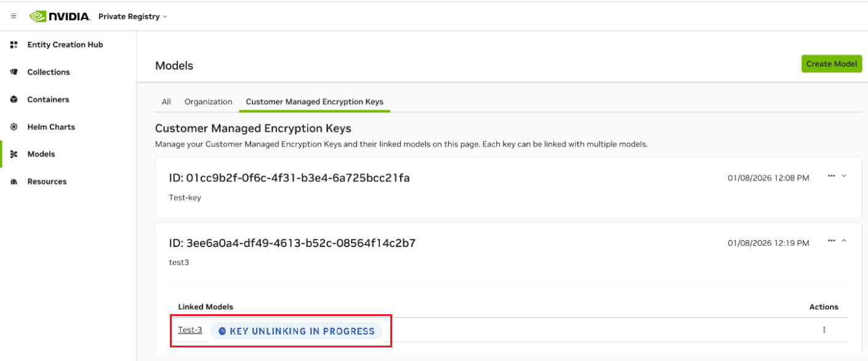Screen dimensions: 868x361
Task: Click the Containers cube icon
Action: click(14, 99)
